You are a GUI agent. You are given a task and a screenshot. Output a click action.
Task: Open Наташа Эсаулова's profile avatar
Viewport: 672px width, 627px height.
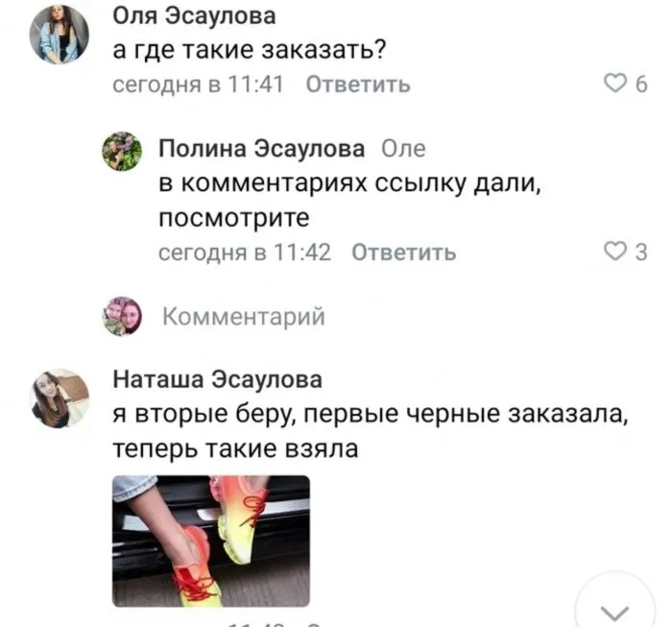[60, 398]
